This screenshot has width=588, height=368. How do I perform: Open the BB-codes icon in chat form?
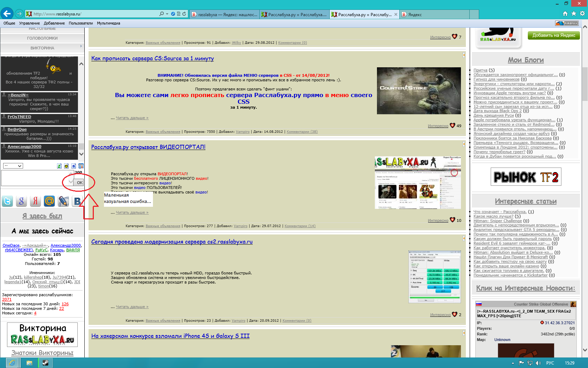[x=73, y=166]
